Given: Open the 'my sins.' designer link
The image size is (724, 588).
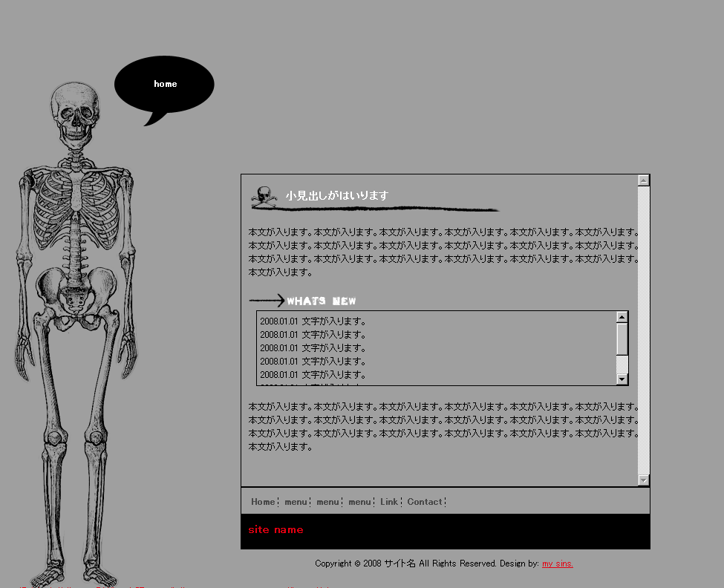Looking at the screenshot, I should [557, 563].
